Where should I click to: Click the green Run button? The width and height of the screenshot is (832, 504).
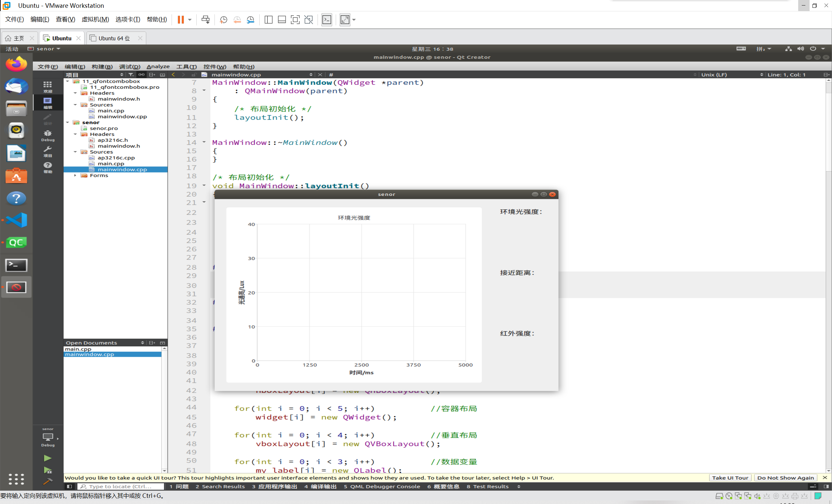click(47, 458)
